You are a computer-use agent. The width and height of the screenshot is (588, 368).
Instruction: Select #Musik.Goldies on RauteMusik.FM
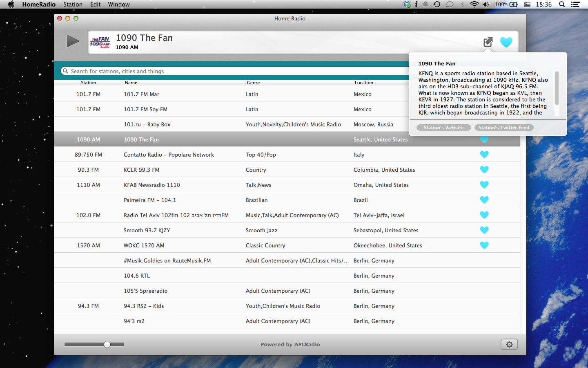167,260
